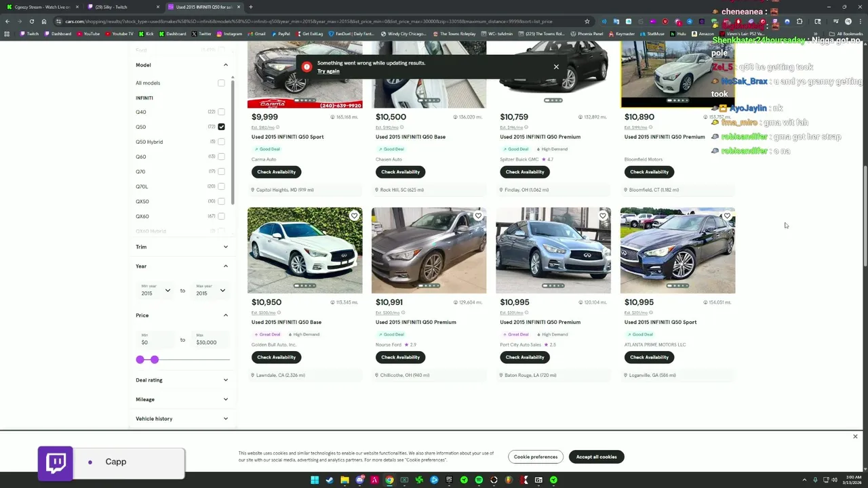The height and width of the screenshot is (488, 868).
Task: Dismiss the 'Something went wrong' error banner
Action: click(556, 66)
